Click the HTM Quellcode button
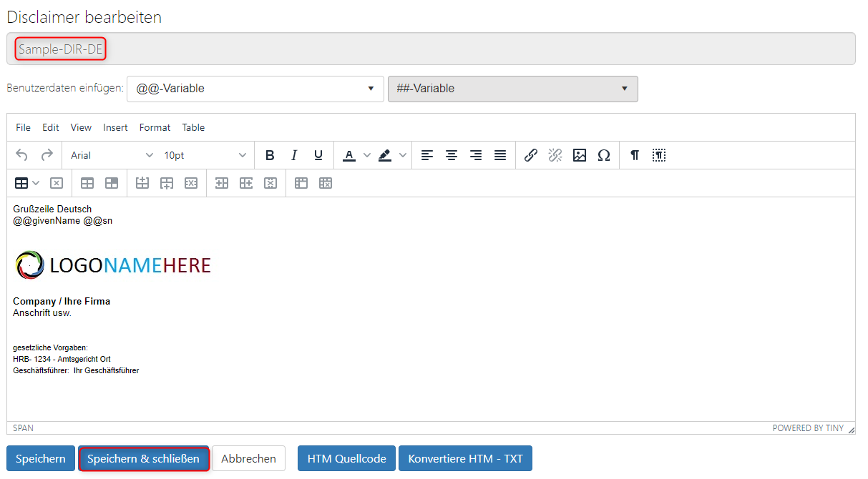Viewport: 868px width, 479px height. [x=346, y=458]
